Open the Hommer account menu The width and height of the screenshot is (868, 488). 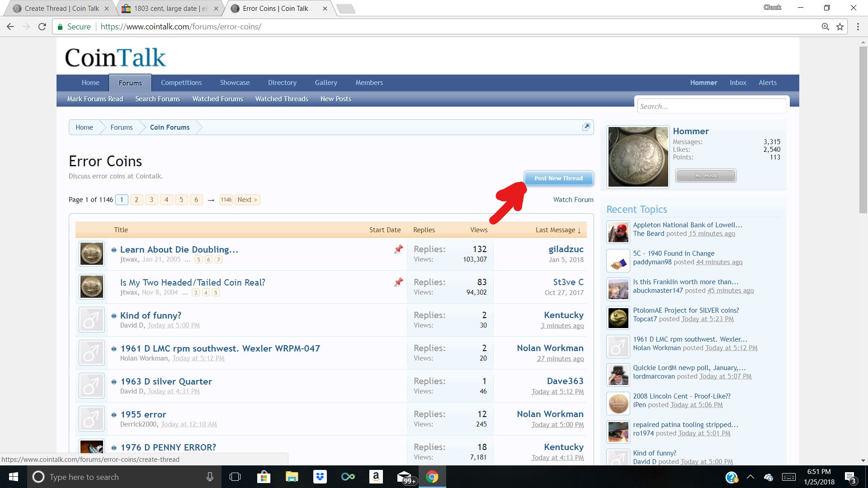click(703, 83)
